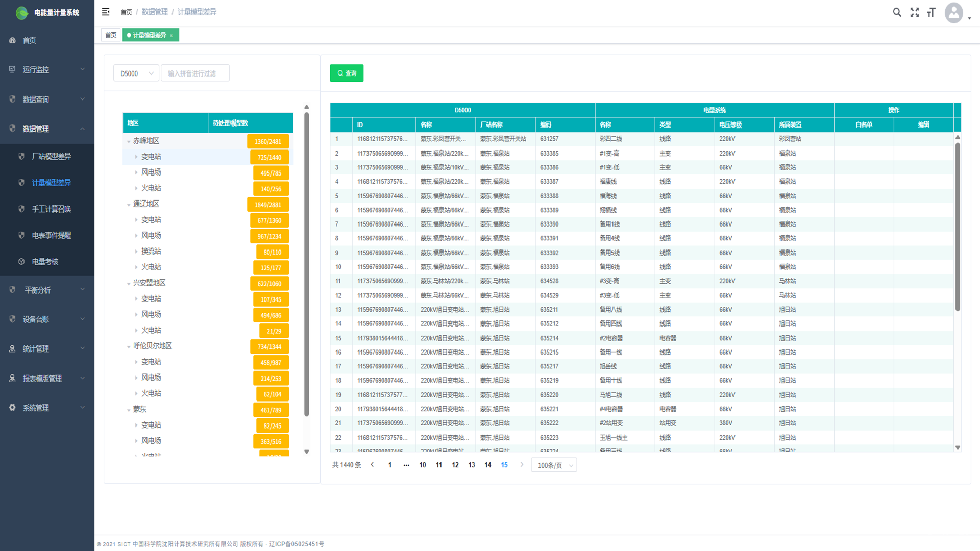
Task: Open the user avatar menu
Action: tap(954, 13)
